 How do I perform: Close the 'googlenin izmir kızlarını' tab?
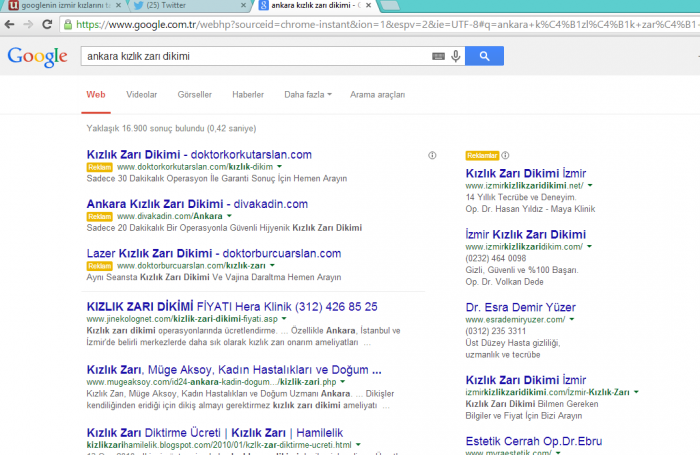click(x=118, y=5)
